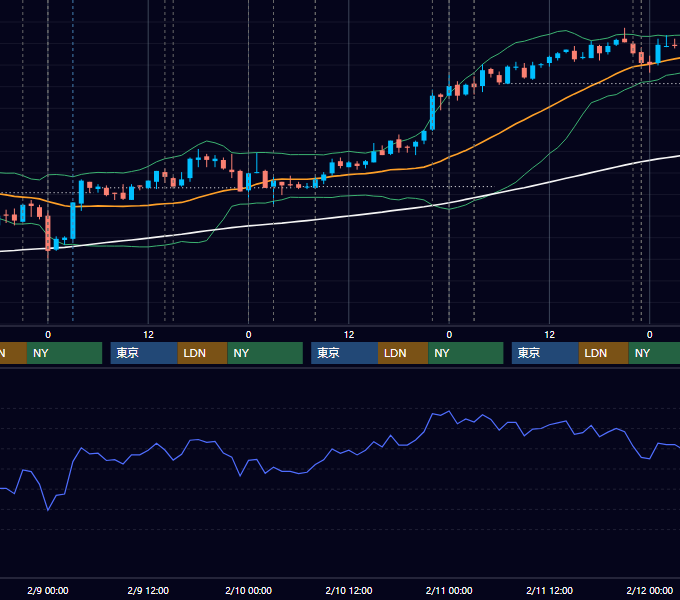Click hour label 12 above 2/10 12:00
680x600 pixels.
[349, 335]
